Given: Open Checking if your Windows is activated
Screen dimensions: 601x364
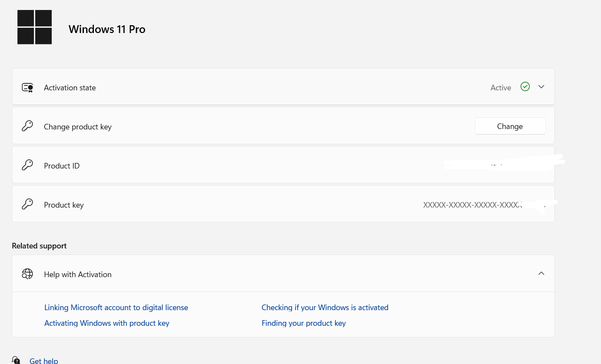Looking at the screenshot, I should tap(325, 308).
